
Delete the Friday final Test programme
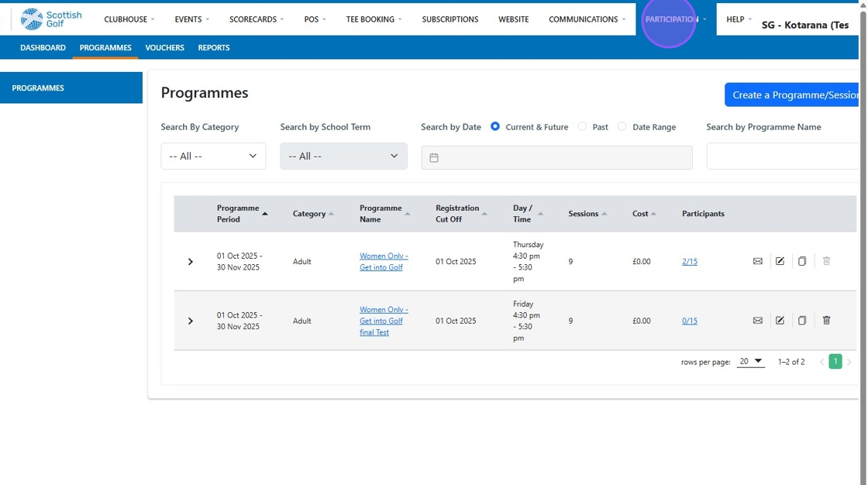[x=826, y=320]
